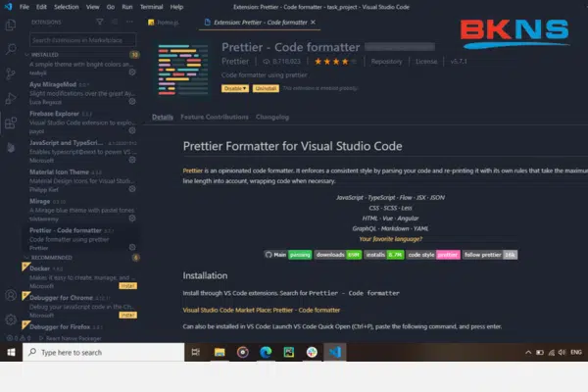The image size is (588, 392).
Task: Launch Microsoft Edge from the taskbar
Action: point(266,352)
